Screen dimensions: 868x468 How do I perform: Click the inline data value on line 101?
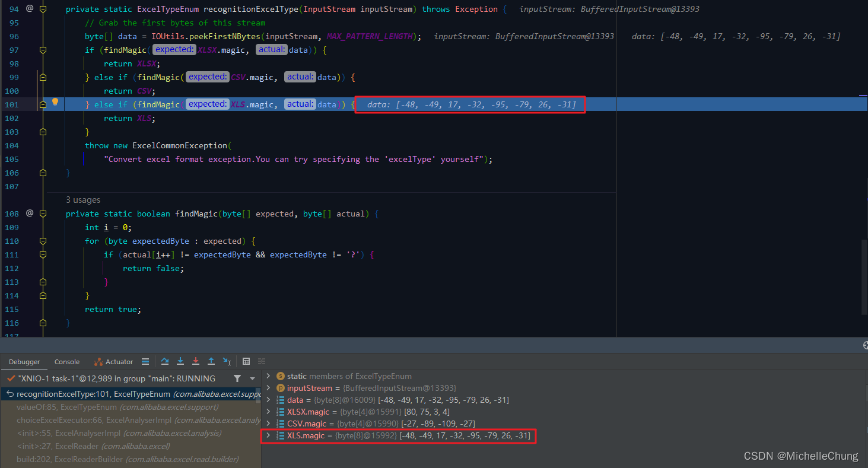tap(472, 104)
